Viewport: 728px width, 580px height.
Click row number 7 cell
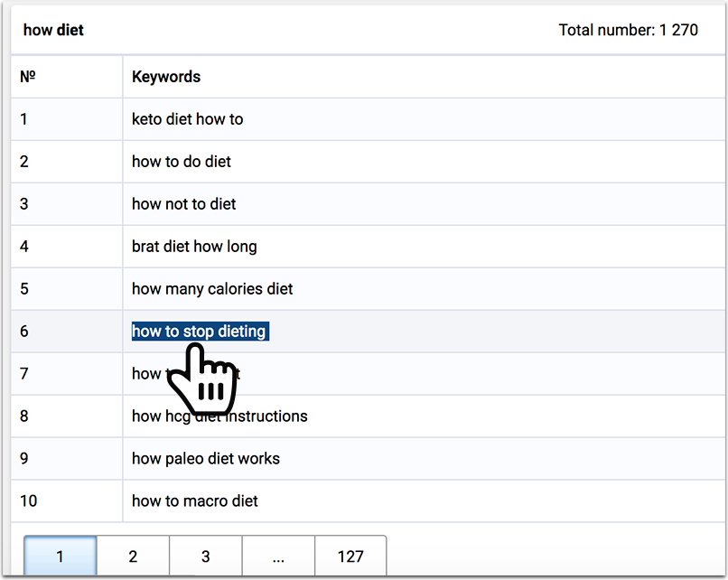[x=67, y=374]
